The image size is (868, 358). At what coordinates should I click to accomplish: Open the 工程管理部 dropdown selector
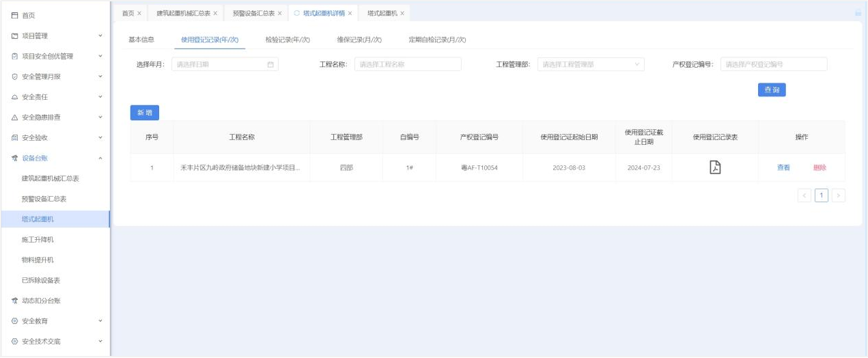[591, 64]
